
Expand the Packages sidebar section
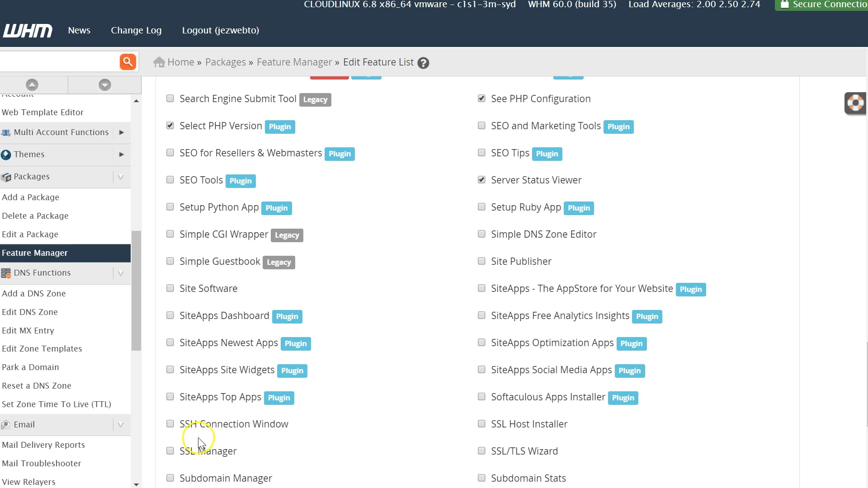click(120, 177)
